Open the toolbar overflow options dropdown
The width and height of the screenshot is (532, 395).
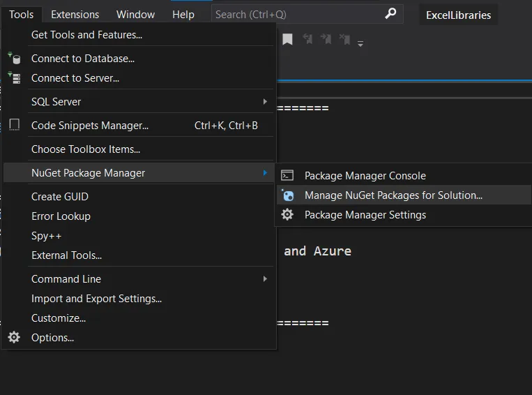360,43
